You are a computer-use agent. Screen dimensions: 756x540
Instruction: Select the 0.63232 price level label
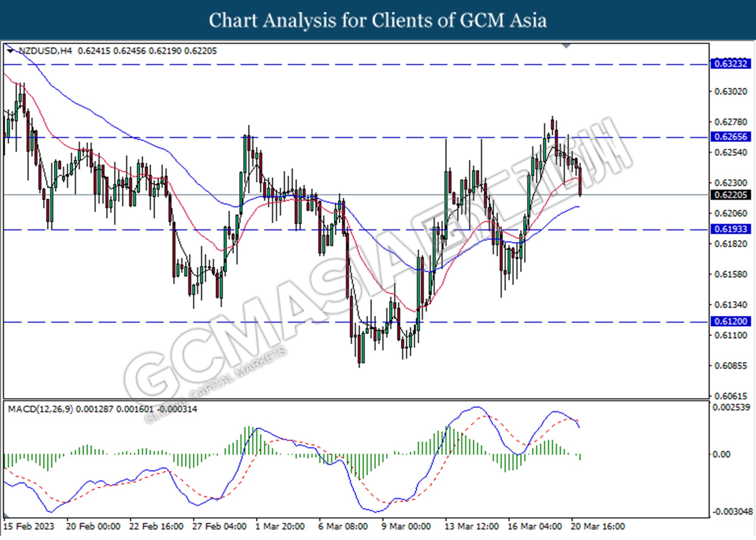[731, 64]
